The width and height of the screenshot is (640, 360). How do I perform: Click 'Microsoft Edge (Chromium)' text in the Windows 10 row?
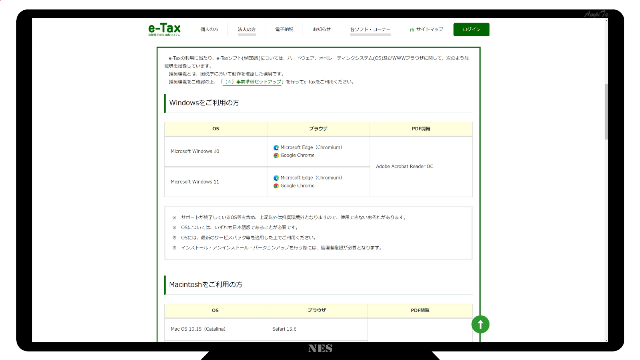pyautogui.click(x=311, y=147)
